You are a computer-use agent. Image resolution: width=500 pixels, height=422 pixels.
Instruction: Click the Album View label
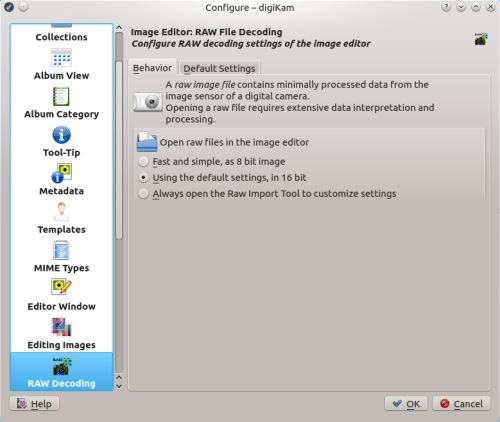[61, 76]
